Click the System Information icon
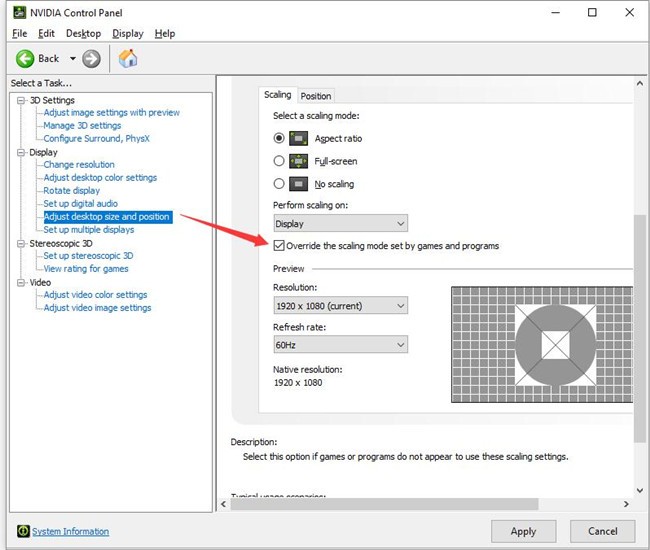This screenshot has height=550, width=650. click(x=21, y=531)
